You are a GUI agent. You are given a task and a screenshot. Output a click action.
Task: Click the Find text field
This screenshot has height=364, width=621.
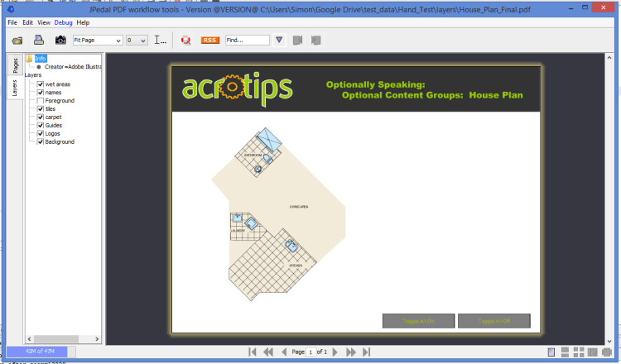pyautogui.click(x=248, y=40)
